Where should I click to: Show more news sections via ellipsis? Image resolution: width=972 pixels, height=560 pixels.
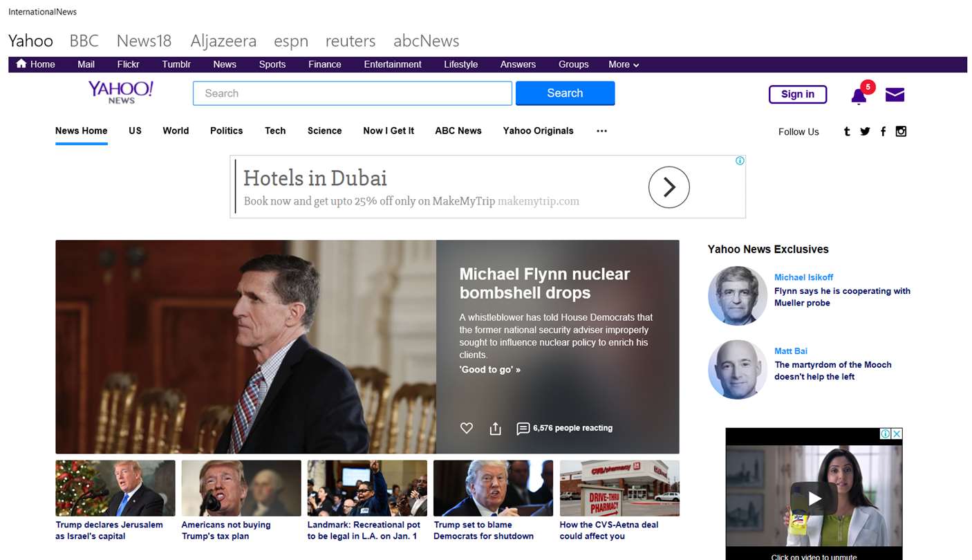[601, 131]
